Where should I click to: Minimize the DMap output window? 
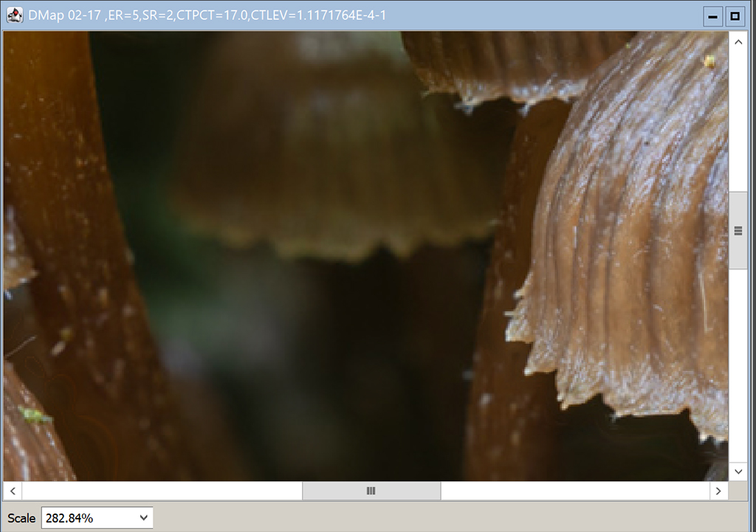[713, 16]
